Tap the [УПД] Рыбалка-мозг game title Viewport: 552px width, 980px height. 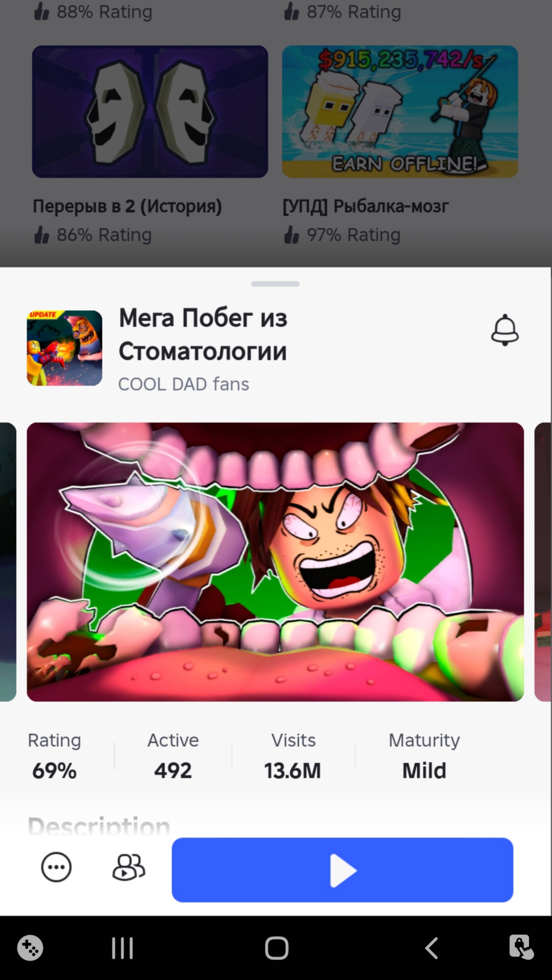coord(365,206)
